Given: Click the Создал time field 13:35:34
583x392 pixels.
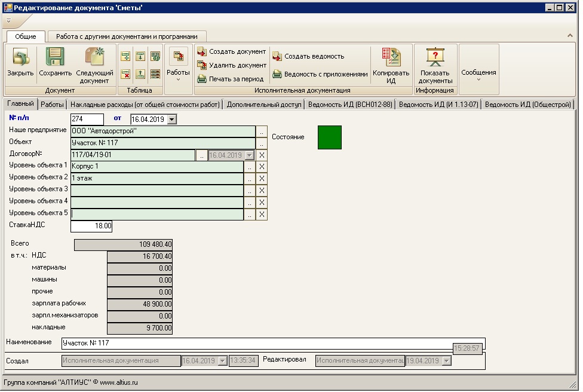Looking at the screenshot, I should click(243, 361).
